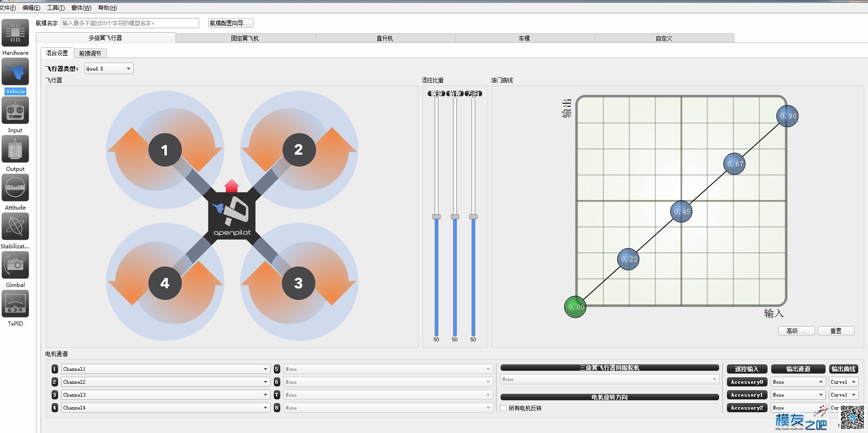
Task: Switch to 自定义 tab
Action: [x=664, y=38]
